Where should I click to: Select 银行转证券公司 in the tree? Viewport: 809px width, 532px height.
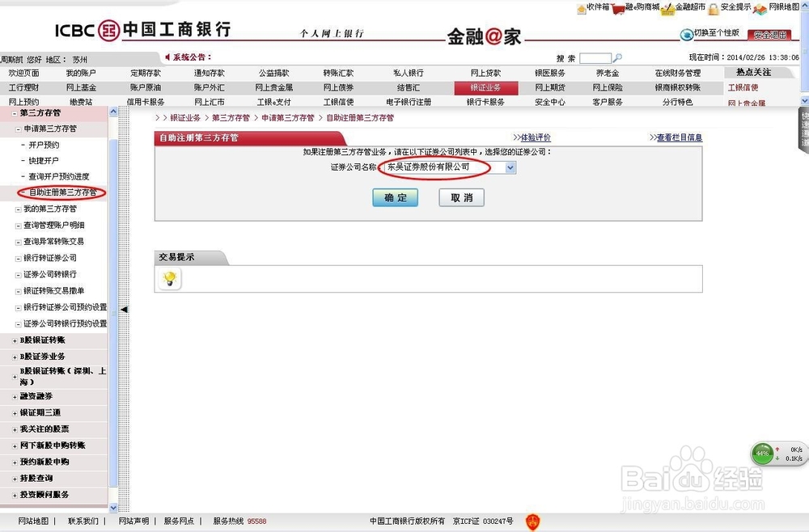[x=50, y=258]
